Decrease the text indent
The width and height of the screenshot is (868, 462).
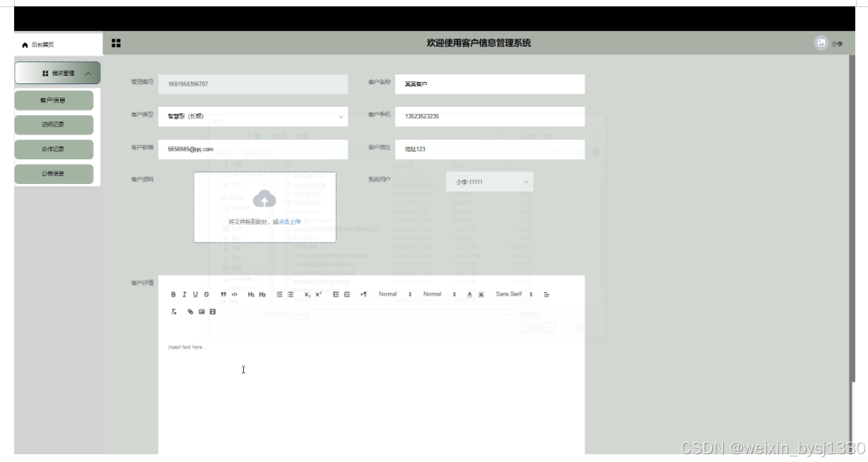336,294
